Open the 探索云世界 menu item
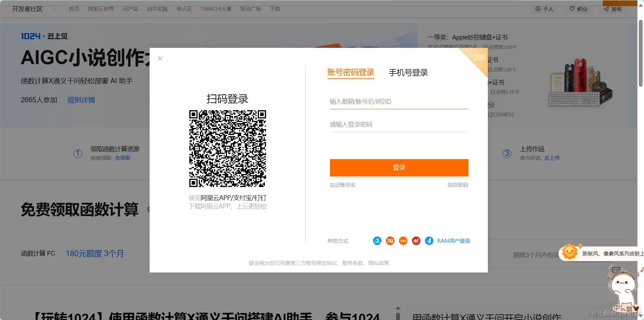The image size is (644, 320). pyautogui.click(x=101, y=9)
